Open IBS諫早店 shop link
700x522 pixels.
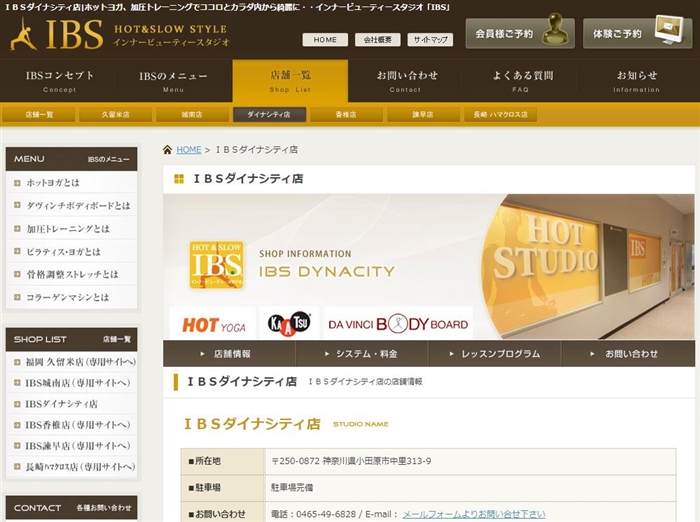click(71, 446)
